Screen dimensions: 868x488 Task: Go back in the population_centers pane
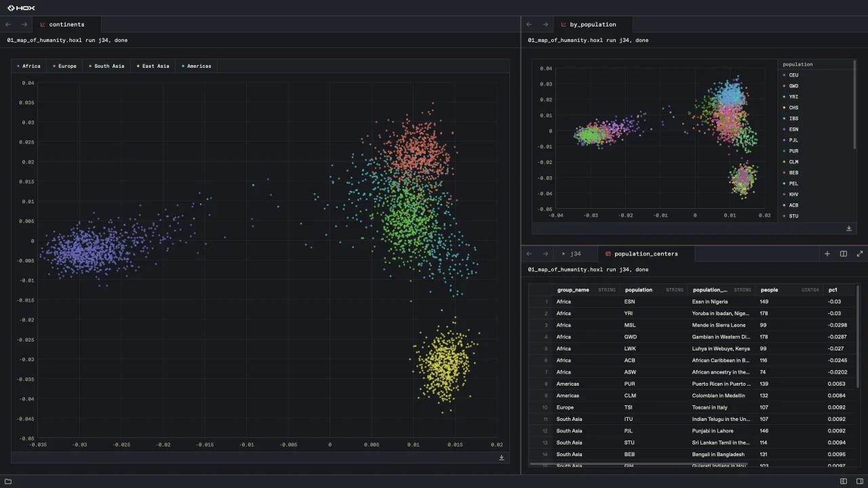tap(529, 253)
